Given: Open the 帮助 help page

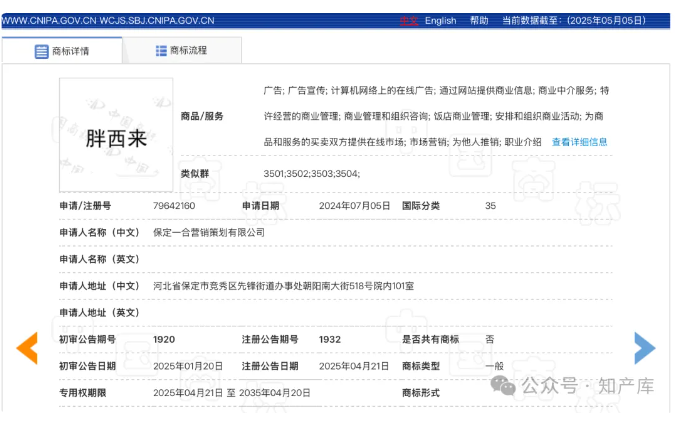Looking at the screenshot, I should point(479,20).
